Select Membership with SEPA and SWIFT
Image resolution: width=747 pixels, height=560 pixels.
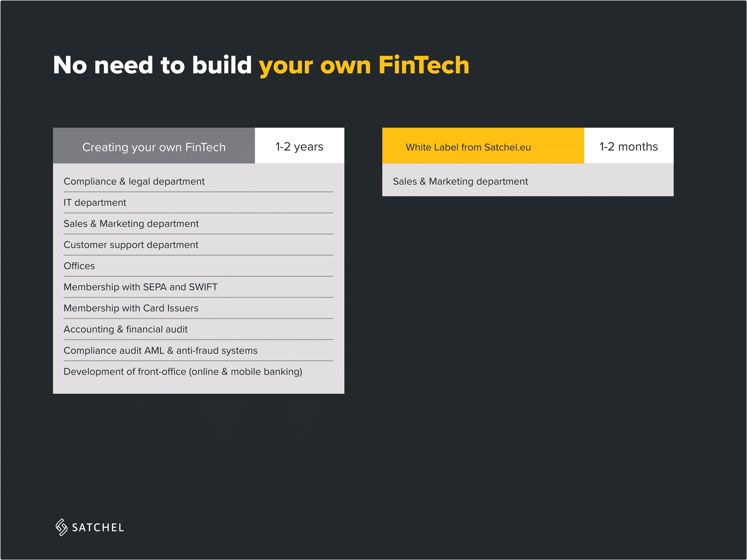click(140, 287)
